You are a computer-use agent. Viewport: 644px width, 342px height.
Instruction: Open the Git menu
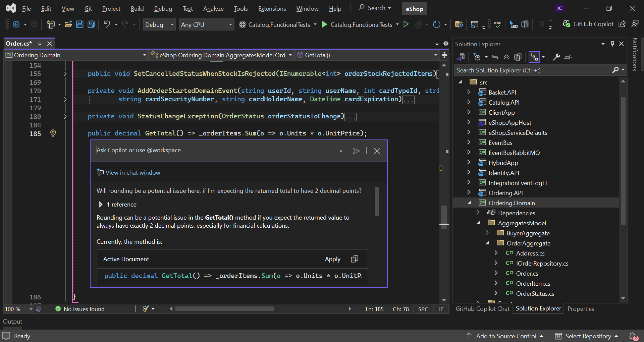pos(88,8)
